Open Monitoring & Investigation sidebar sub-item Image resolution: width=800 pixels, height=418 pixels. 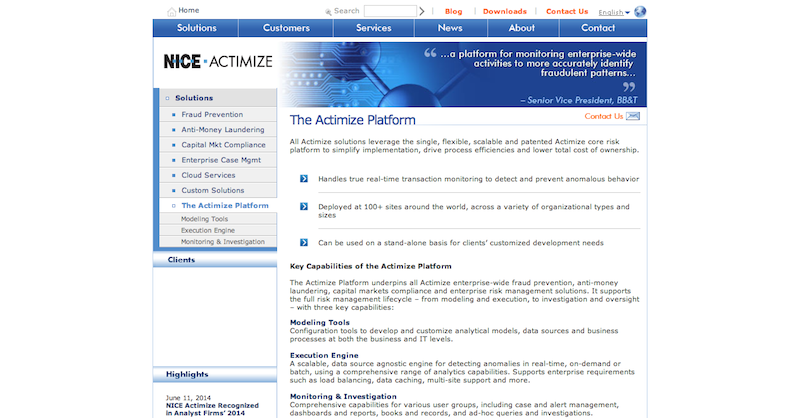222,242
